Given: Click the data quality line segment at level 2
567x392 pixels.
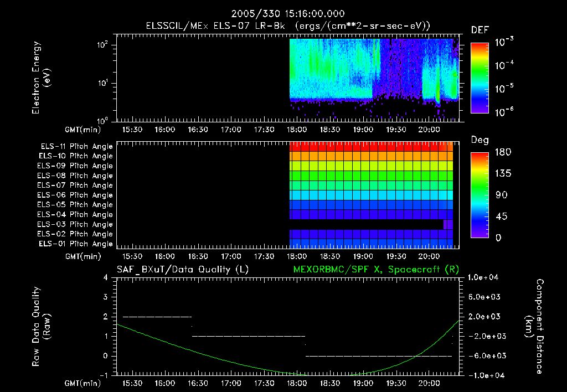Looking at the screenshot, I should pyautogui.click(x=157, y=317).
